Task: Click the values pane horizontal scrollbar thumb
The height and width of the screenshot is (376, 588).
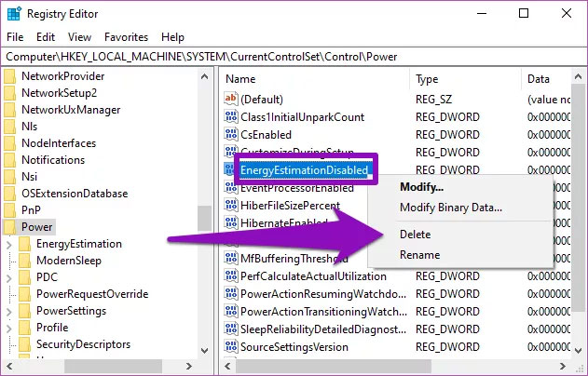Action: [334, 366]
